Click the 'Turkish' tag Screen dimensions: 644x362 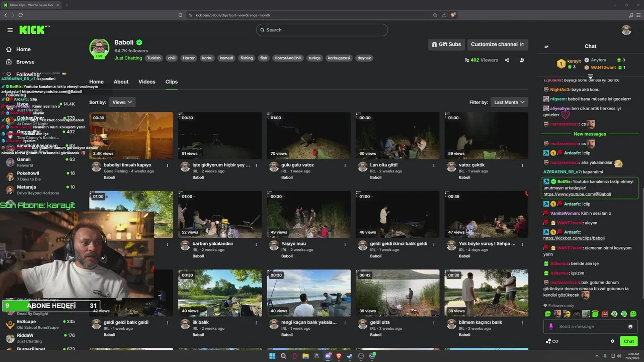[x=154, y=58]
